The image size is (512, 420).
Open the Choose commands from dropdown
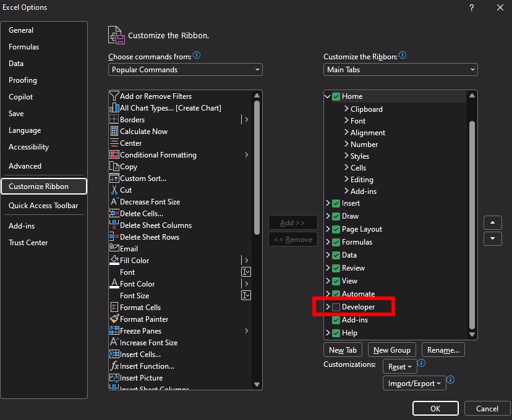(x=185, y=69)
